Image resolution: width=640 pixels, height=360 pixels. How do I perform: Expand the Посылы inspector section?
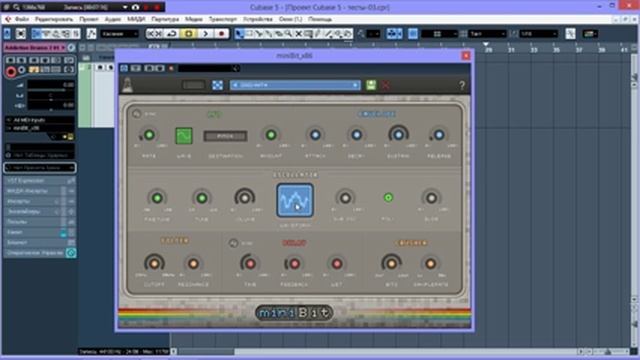(40, 222)
